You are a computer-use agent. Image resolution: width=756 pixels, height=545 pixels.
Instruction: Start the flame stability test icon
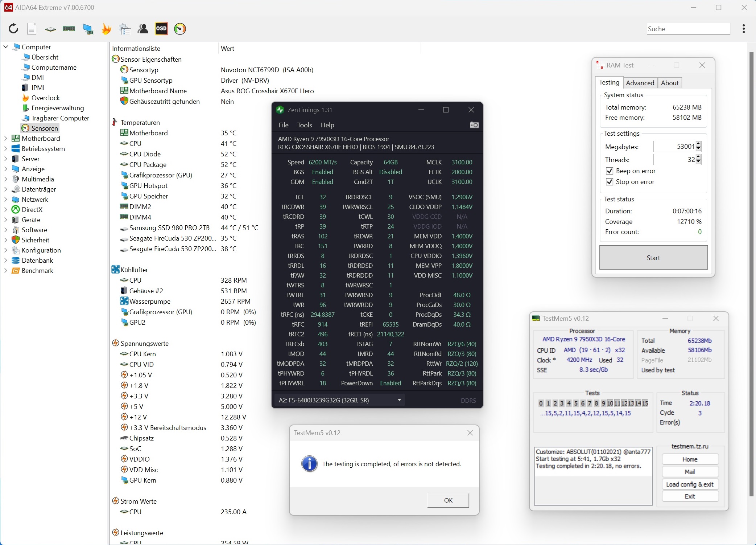click(106, 29)
